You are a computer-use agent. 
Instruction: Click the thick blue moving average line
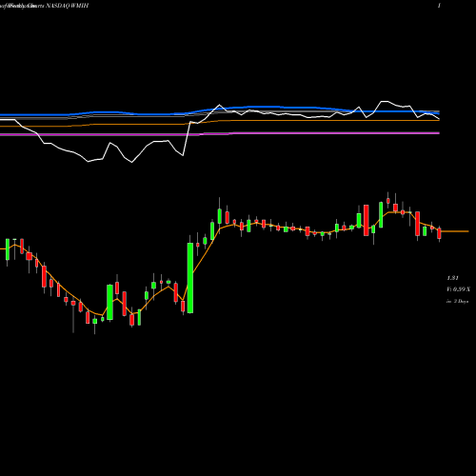tap(220, 110)
